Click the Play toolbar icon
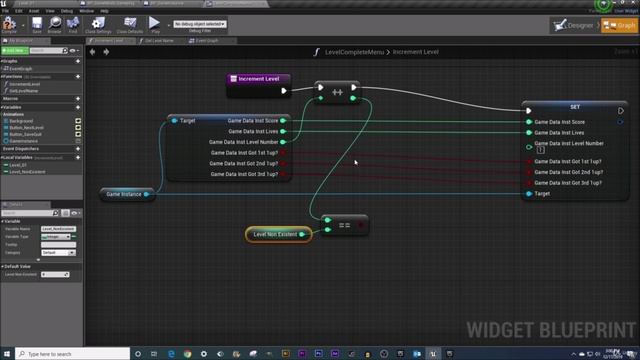 click(x=154, y=24)
